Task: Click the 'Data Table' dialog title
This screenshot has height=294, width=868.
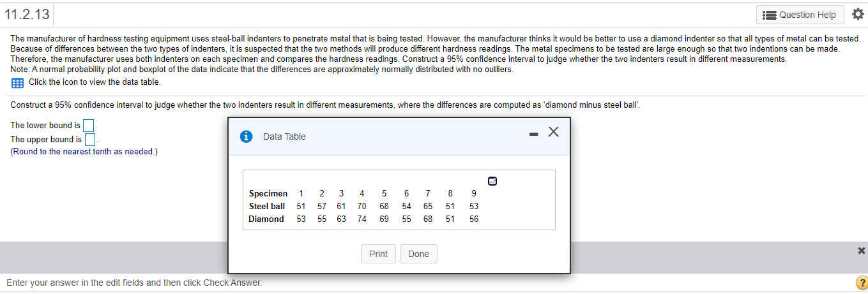Action: [284, 136]
